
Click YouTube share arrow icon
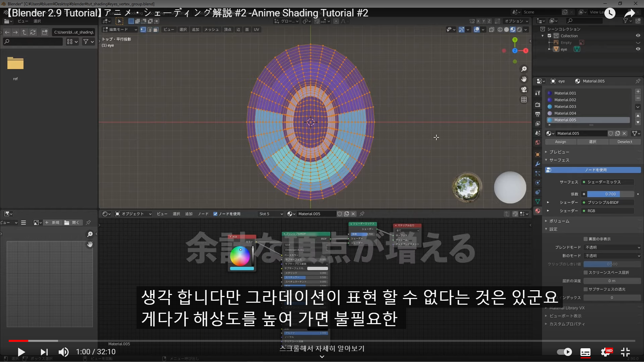click(629, 13)
